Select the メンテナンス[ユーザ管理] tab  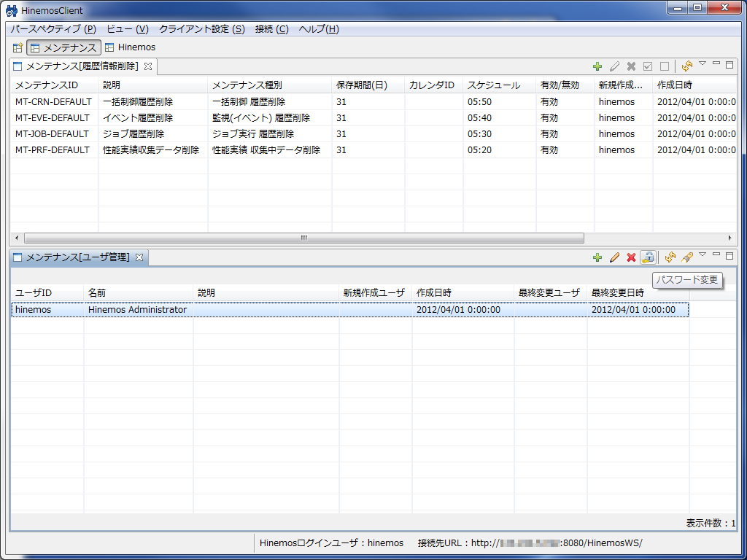77,257
